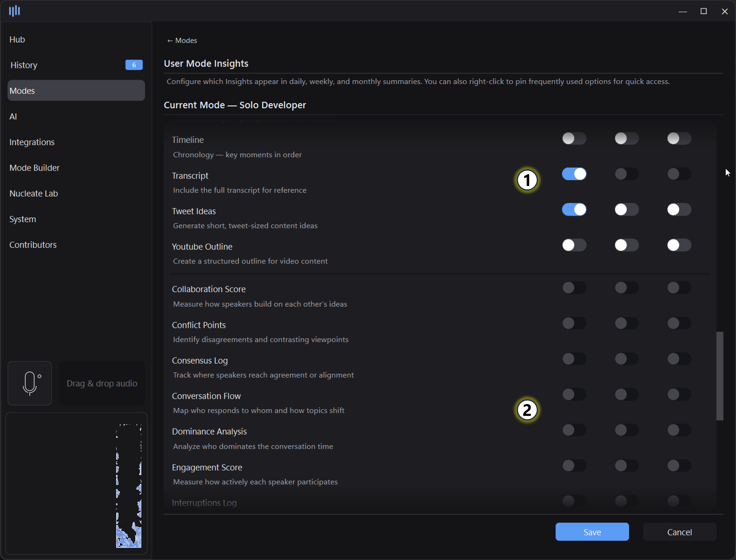Enable Conversation Flow second column switch
This screenshot has width=736, height=560.
[x=627, y=395]
